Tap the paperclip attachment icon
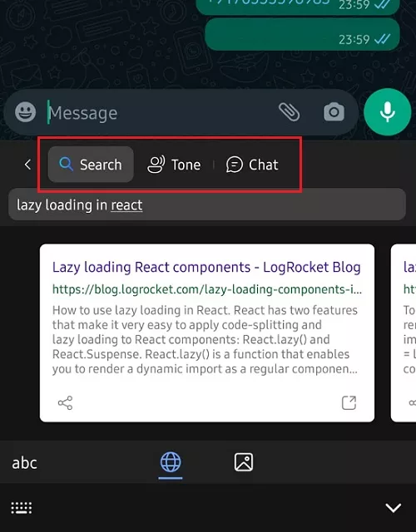This screenshot has width=416, height=532. click(289, 112)
